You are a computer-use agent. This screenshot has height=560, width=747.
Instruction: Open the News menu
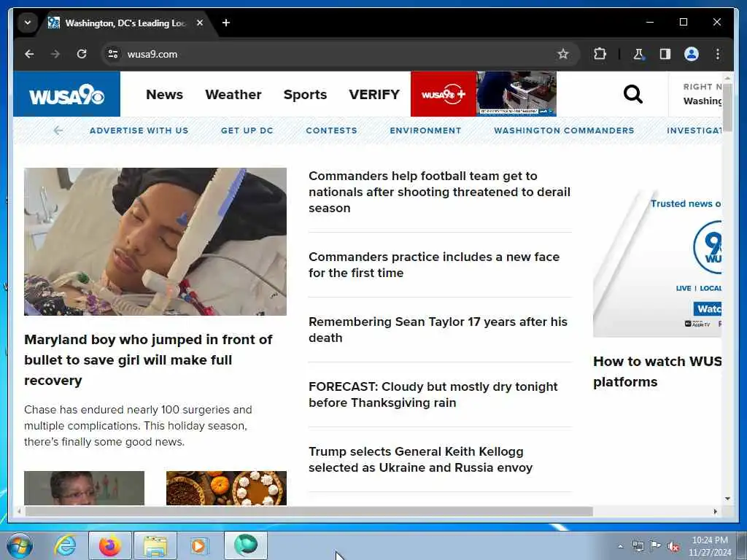(x=164, y=94)
